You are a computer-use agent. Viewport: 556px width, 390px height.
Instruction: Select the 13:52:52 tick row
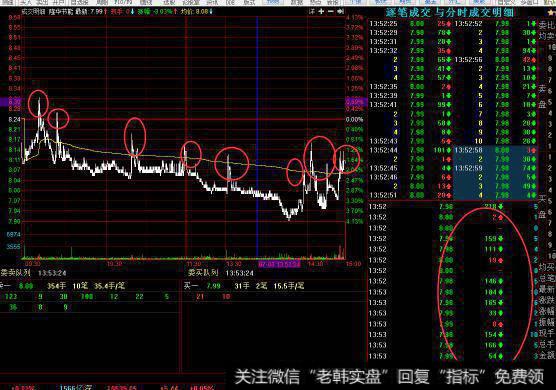pyautogui.click(x=495, y=24)
